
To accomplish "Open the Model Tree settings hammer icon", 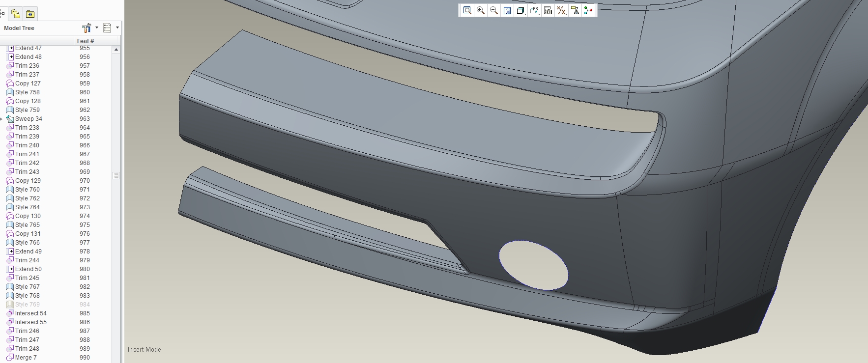I will pos(87,28).
